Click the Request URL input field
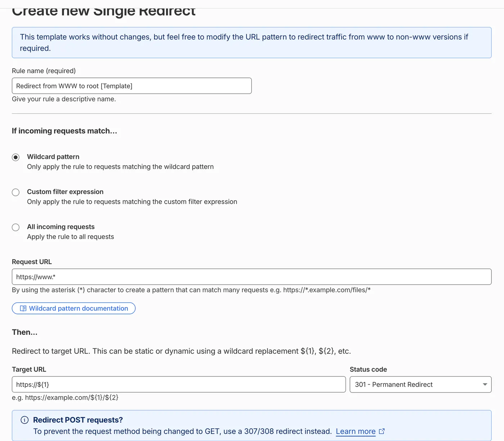The height and width of the screenshot is (441, 504). (x=252, y=277)
